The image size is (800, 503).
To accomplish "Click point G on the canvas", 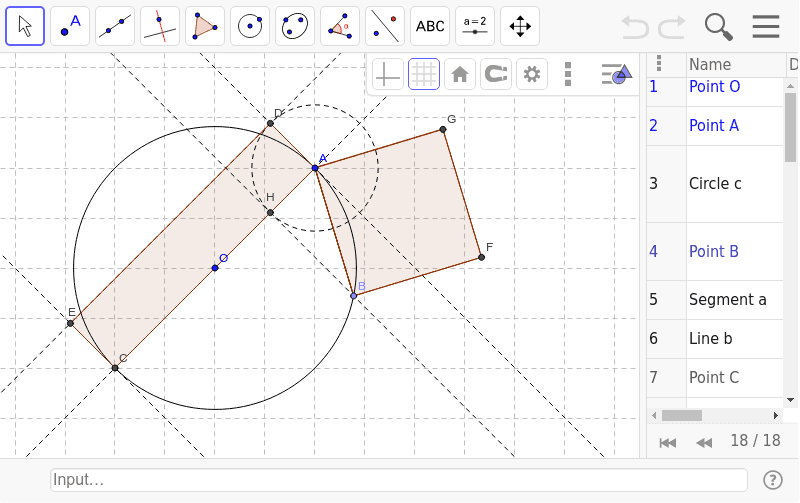I will [x=443, y=130].
